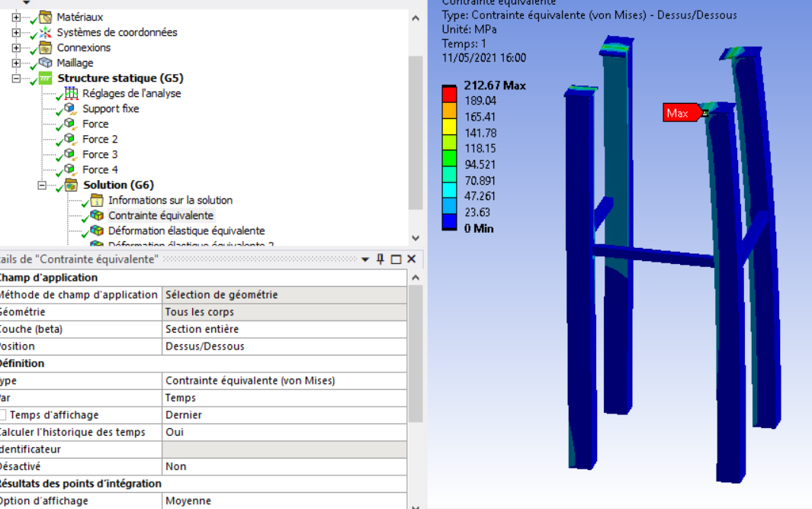Click the tree outline scroll down arrow

(415, 238)
